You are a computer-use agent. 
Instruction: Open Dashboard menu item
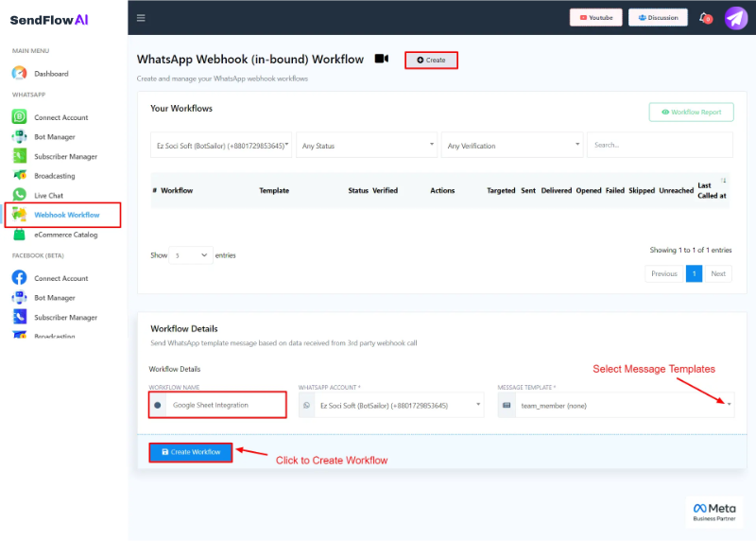[51, 74]
